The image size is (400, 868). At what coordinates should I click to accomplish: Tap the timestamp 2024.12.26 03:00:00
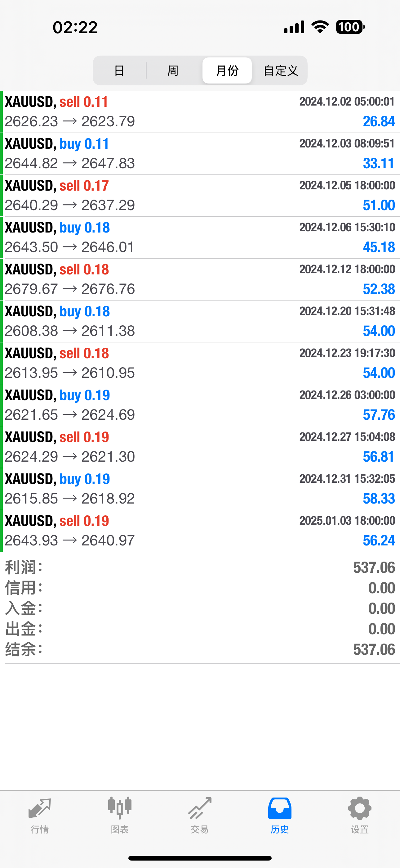tap(347, 395)
